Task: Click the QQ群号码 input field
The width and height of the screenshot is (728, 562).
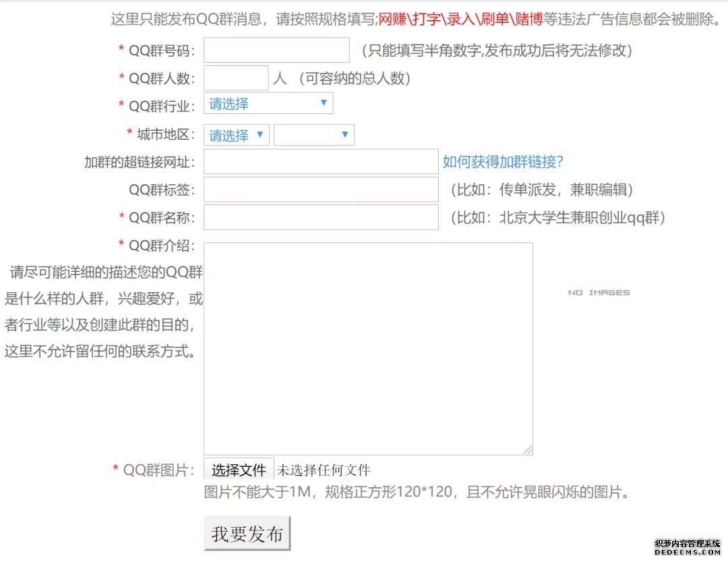Action: pyautogui.click(x=276, y=50)
